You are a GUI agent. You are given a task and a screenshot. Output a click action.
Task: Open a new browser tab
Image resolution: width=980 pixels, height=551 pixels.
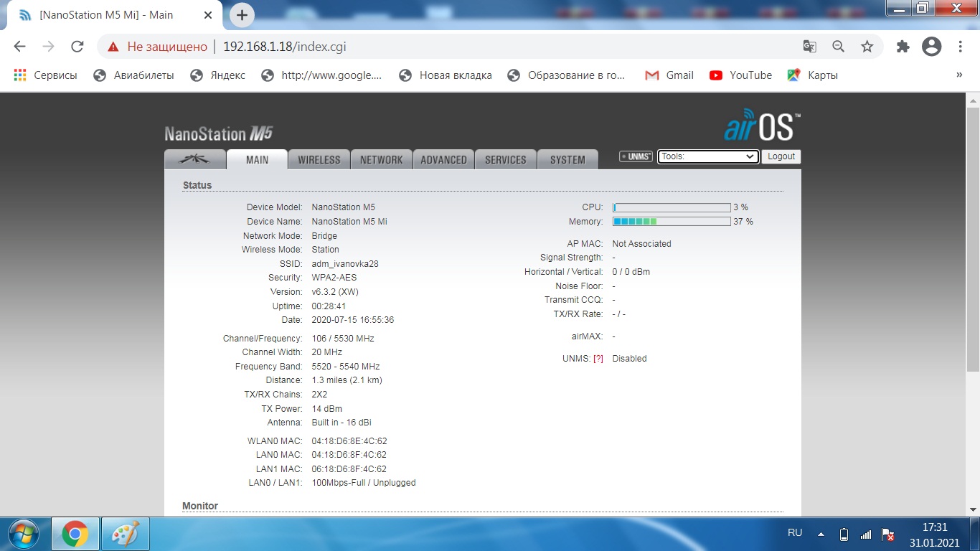pyautogui.click(x=242, y=15)
